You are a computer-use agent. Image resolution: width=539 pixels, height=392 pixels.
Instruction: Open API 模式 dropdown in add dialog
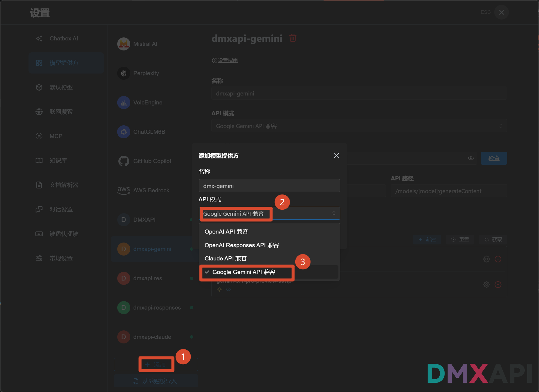pyautogui.click(x=269, y=213)
